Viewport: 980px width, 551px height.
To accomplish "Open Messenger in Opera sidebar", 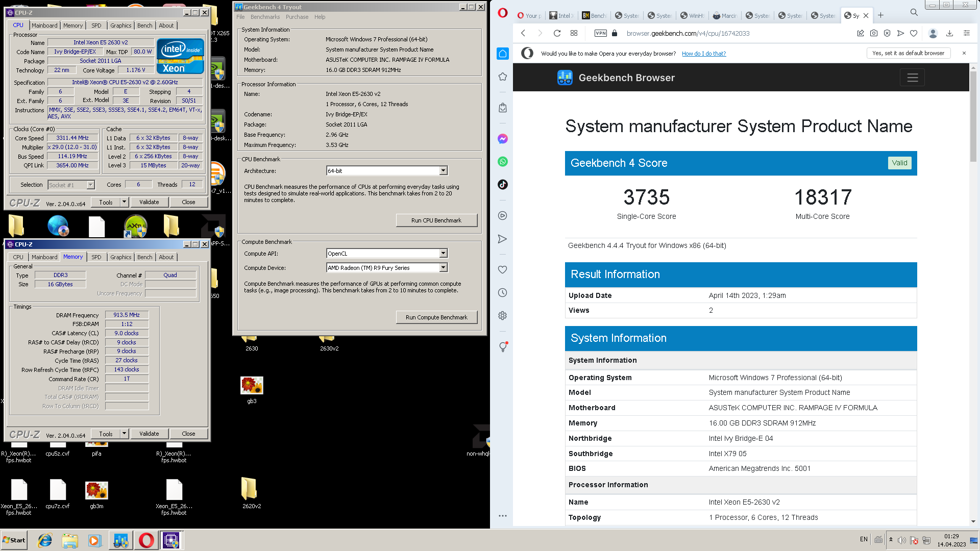I will coord(503,139).
